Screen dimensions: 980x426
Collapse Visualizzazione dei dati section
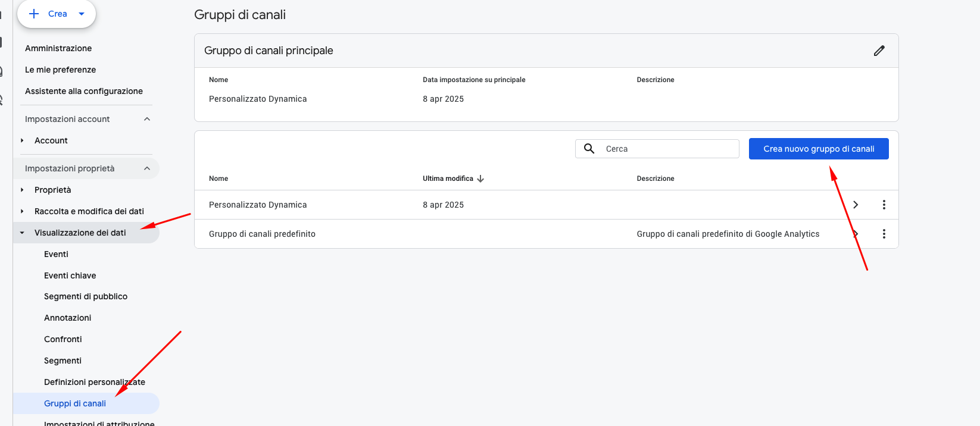coord(22,233)
